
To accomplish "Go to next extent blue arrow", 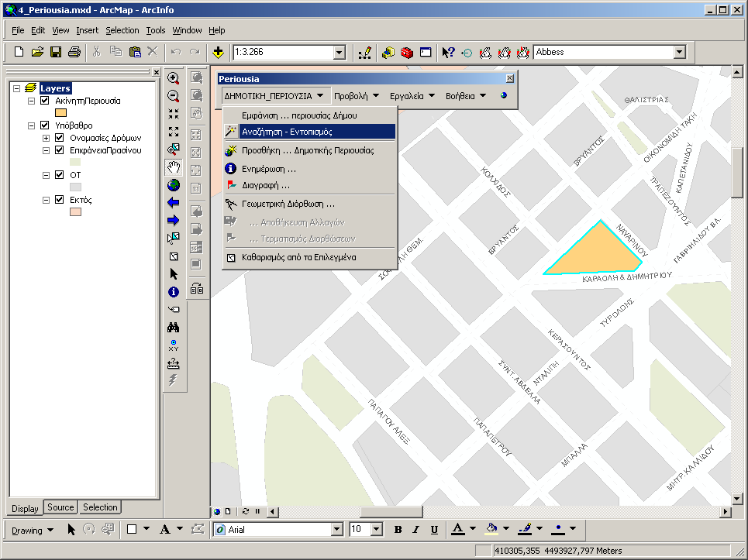I will click(x=174, y=220).
